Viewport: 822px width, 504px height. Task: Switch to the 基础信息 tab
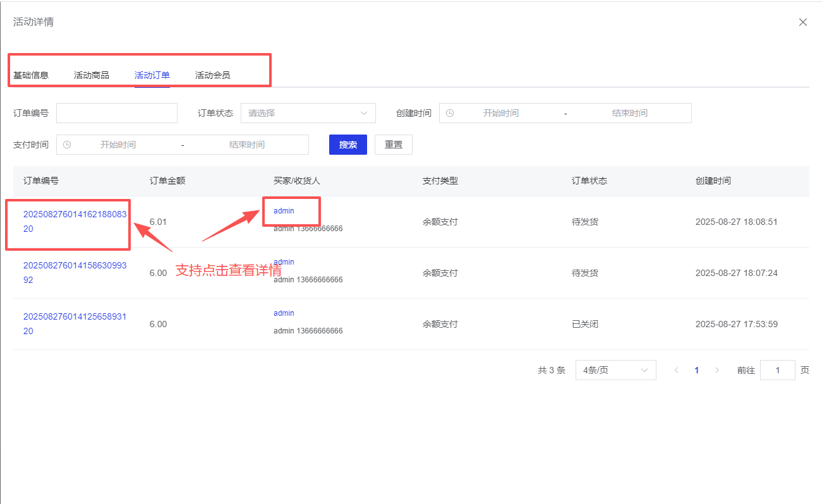click(x=31, y=75)
